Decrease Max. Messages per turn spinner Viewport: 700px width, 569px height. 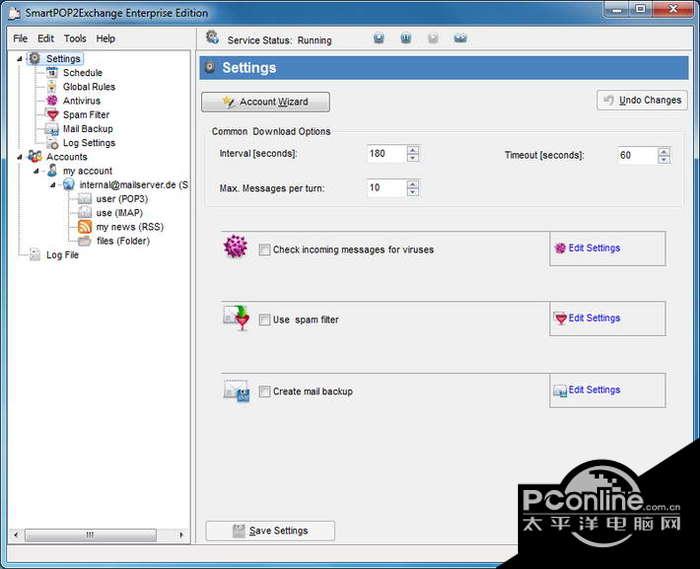tap(413, 192)
